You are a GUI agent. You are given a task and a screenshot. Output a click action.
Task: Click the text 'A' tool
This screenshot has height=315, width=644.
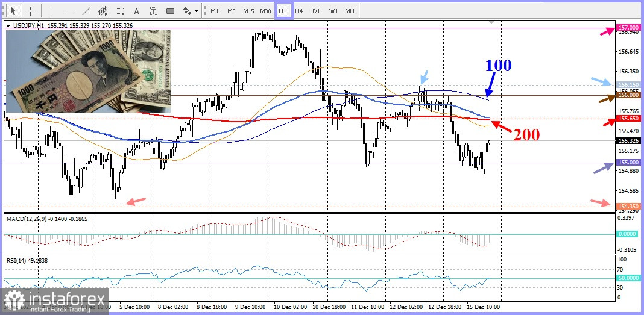pos(137,11)
